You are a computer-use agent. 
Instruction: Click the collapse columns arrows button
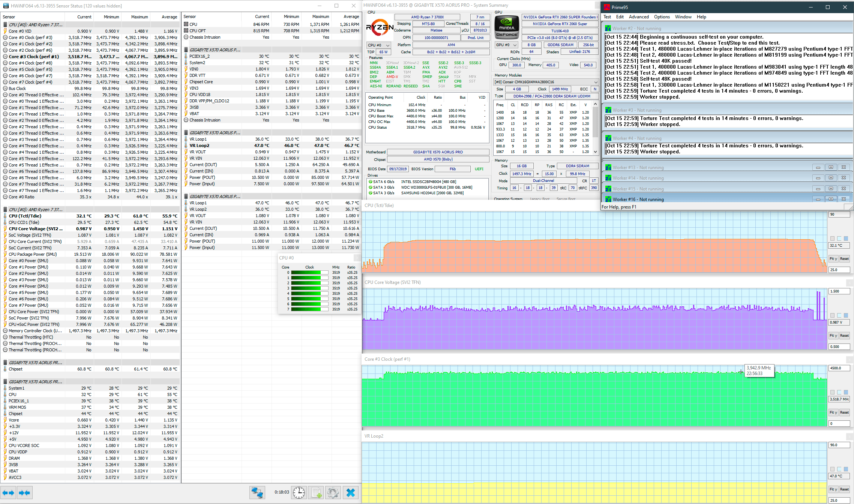24,493
